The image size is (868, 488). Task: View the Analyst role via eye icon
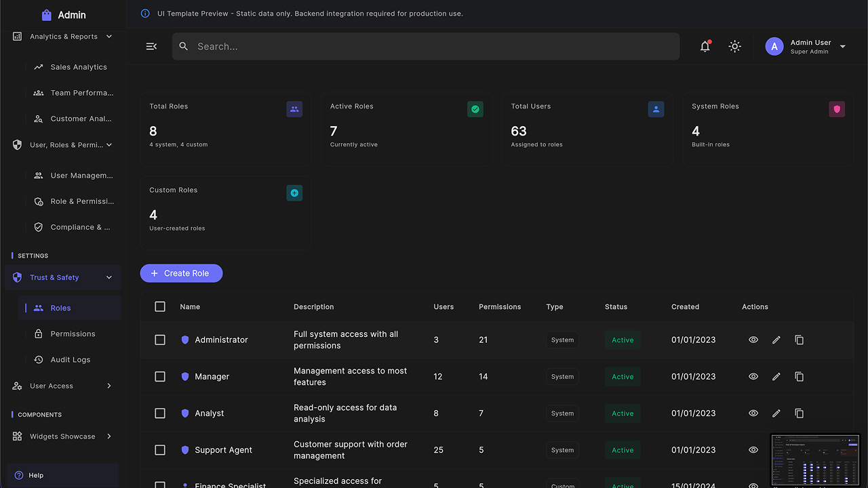pyautogui.click(x=753, y=413)
